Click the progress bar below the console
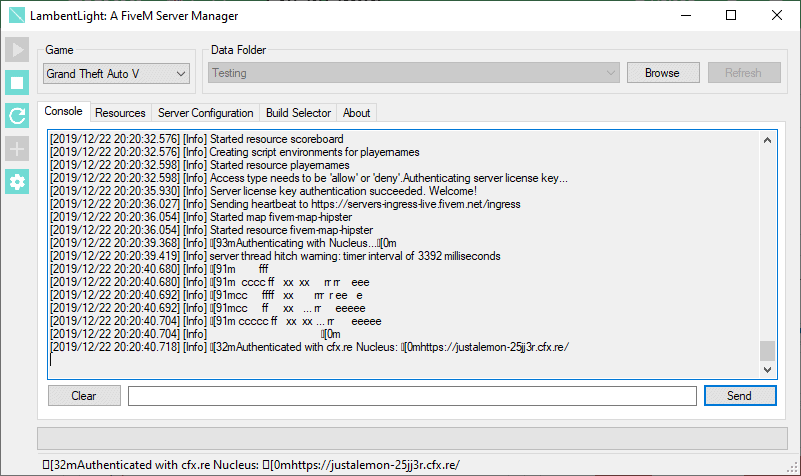This screenshot has width=801, height=476. tap(412, 438)
